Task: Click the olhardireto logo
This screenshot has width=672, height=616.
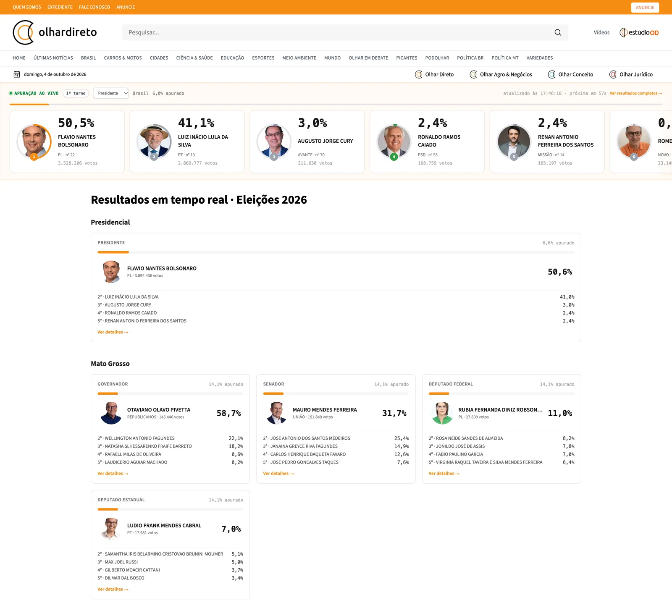Action: [55, 32]
